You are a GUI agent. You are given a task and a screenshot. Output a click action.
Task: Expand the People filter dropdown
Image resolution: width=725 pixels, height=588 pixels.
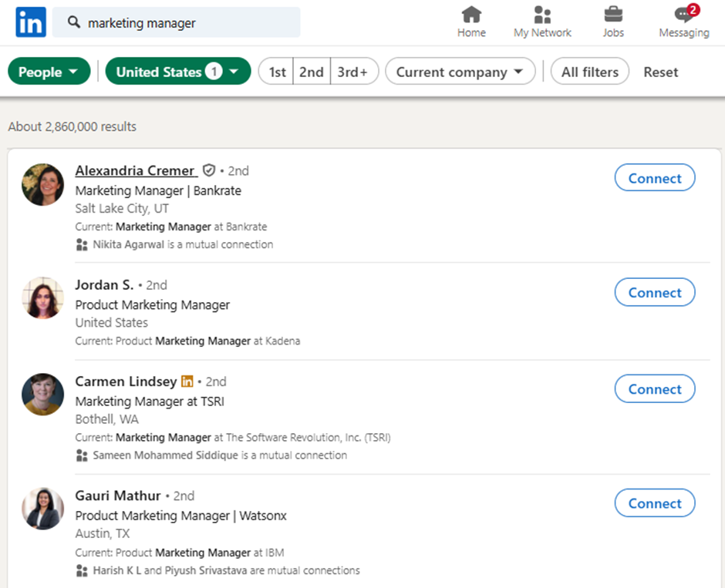click(x=49, y=72)
